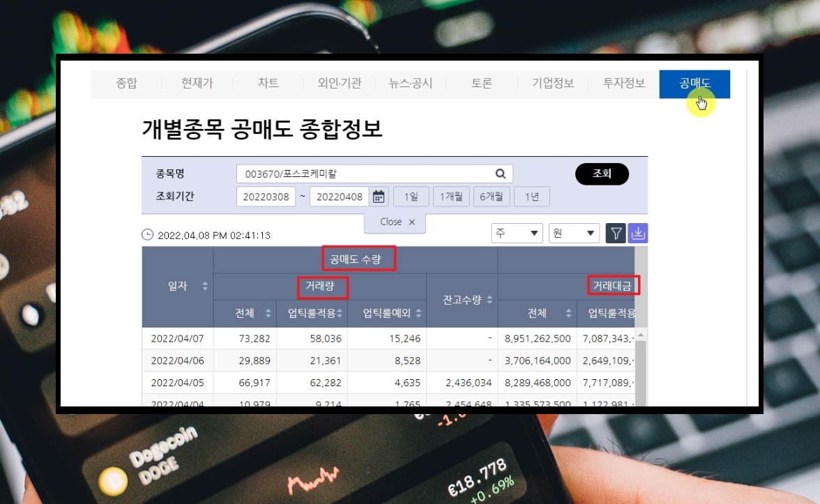Click the value 8,528
The image size is (820, 504).
407,361
